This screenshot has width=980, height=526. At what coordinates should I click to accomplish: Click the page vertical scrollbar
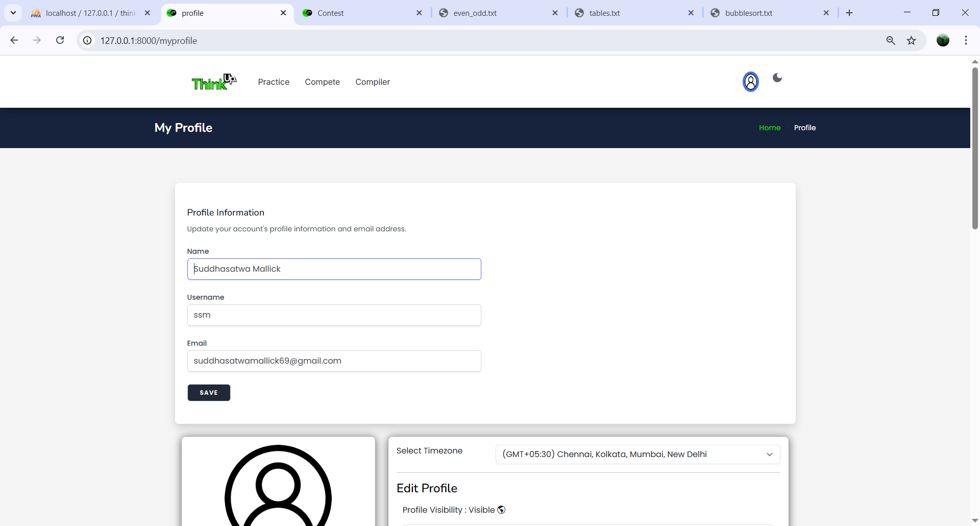pyautogui.click(x=974, y=148)
